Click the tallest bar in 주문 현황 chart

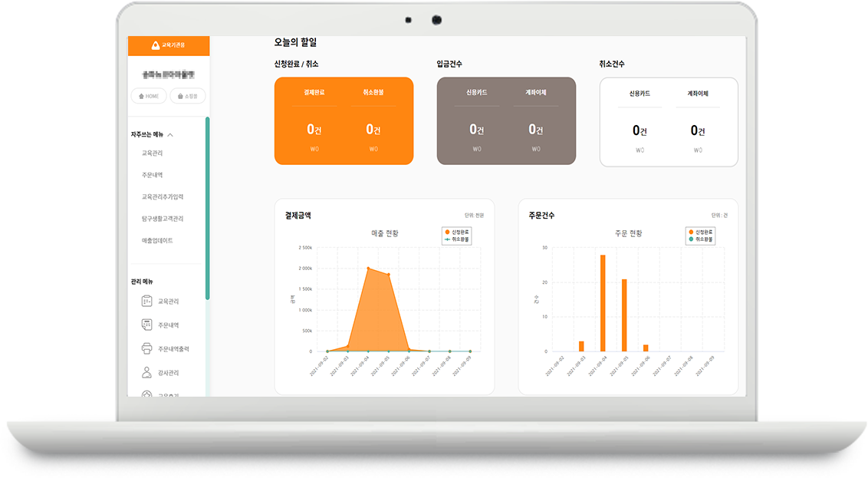[603, 302]
